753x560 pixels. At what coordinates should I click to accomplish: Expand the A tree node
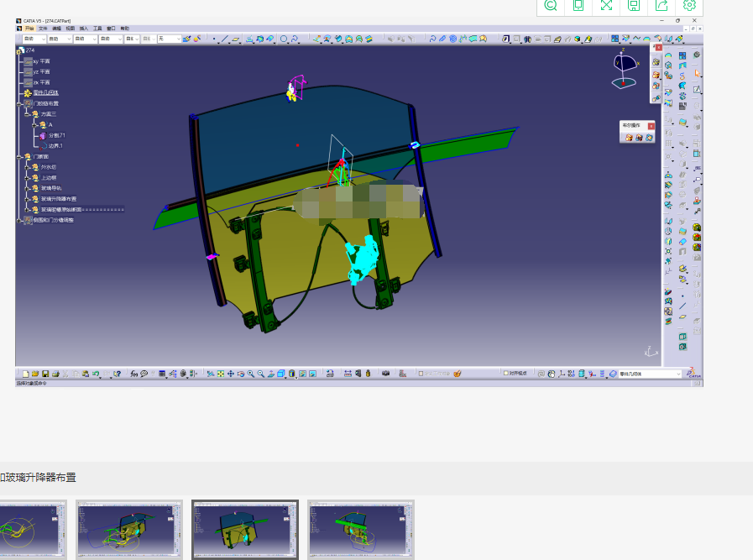tap(34, 124)
